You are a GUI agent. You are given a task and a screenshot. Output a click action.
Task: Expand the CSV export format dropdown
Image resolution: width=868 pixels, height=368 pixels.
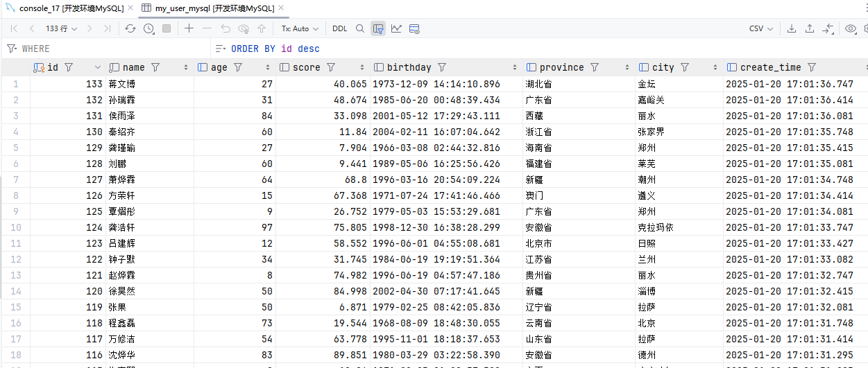(761, 28)
